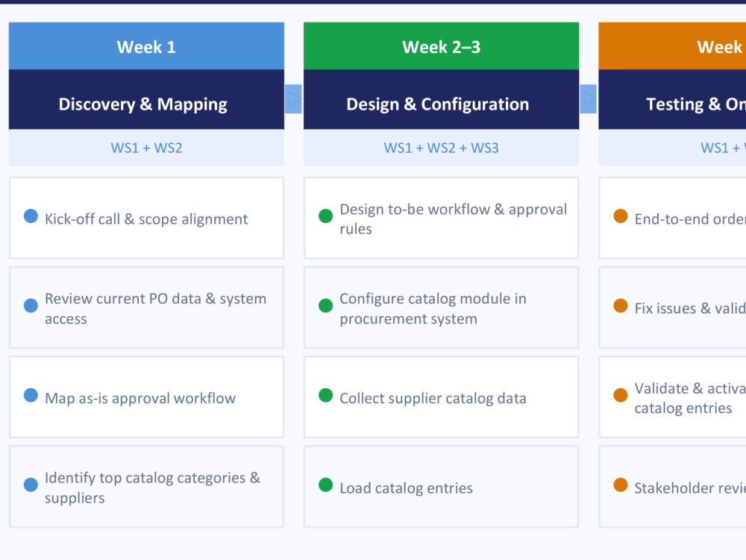The image size is (746, 560).
Task: Click the Week 1 header
Action: pos(146,46)
